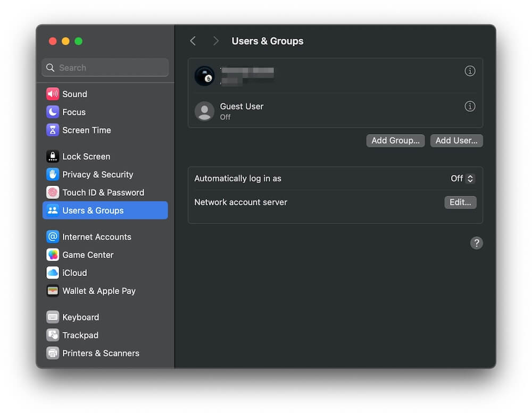This screenshot has height=416, width=532.
Task: Click the Touch ID fingerprint icon
Action: tap(53, 193)
